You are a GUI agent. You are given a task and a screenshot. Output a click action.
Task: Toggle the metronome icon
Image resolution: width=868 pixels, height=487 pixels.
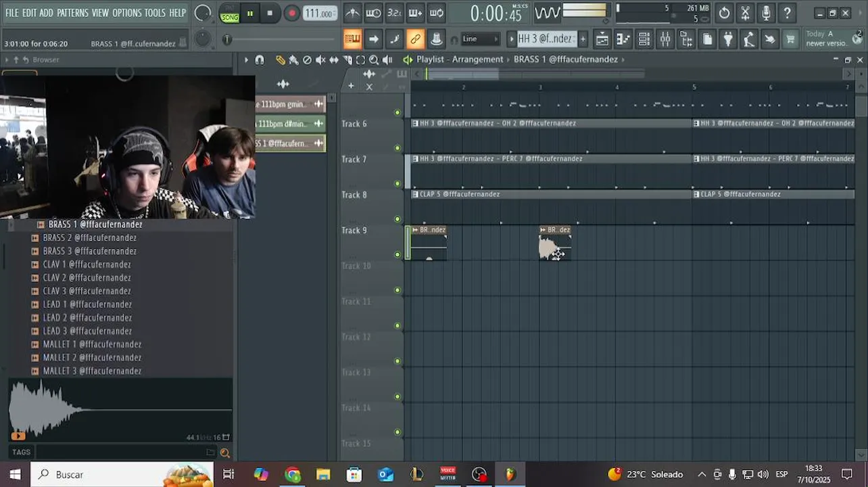(x=353, y=13)
